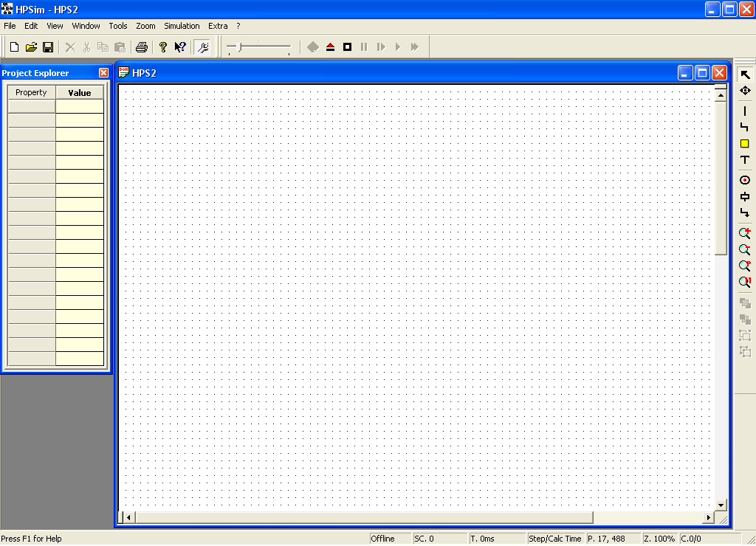The width and height of the screenshot is (756, 546).
Task: Open a file using the folder icon
Action: 31,46
